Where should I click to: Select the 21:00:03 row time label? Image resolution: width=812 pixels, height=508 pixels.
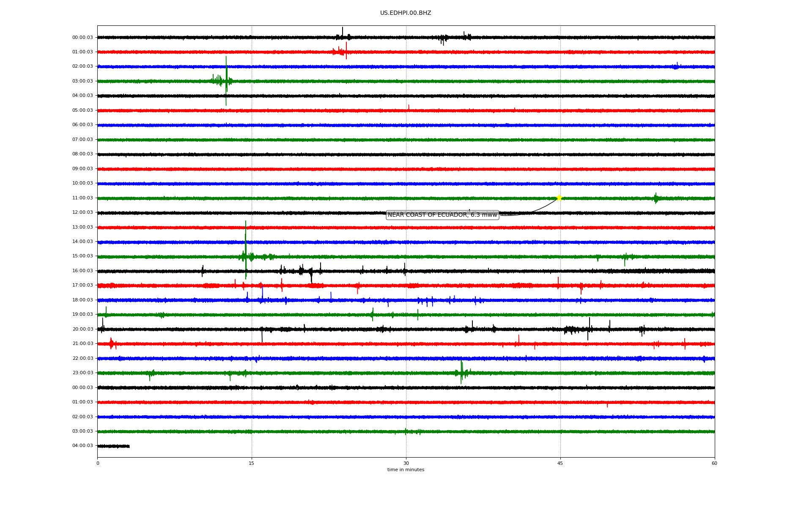pos(82,344)
